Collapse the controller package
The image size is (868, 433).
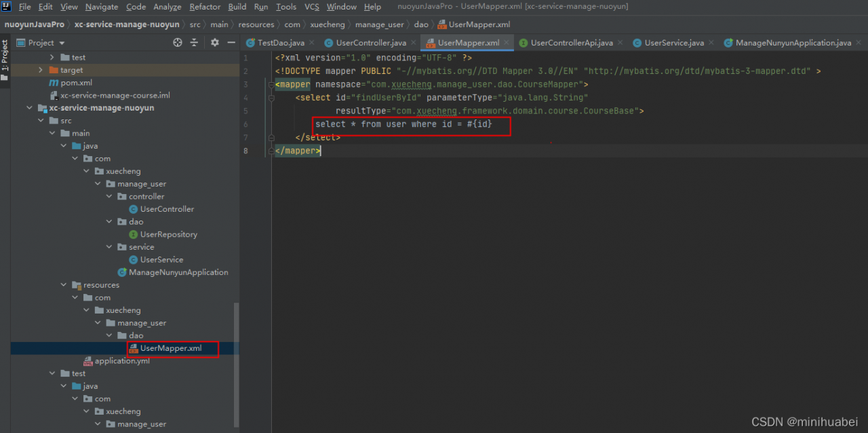tap(110, 196)
